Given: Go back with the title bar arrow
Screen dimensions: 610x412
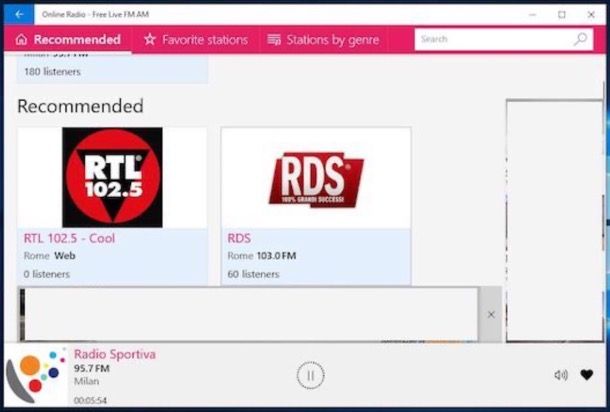Looking at the screenshot, I should (x=19, y=14).
